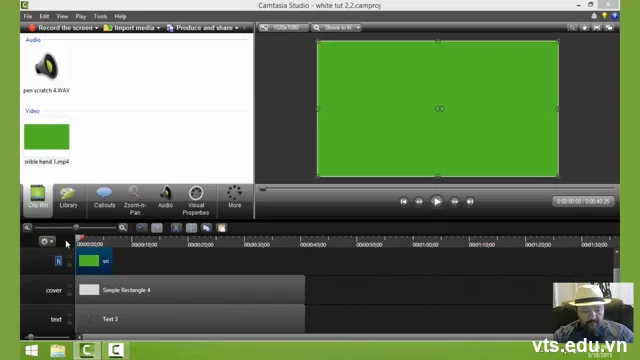Open the File menu
The image size is (640, 360).
click(28, 16)
